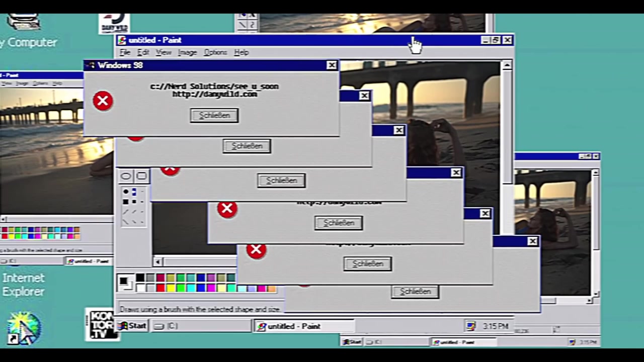Open the Help menu in Paint

tap(242, 52)
